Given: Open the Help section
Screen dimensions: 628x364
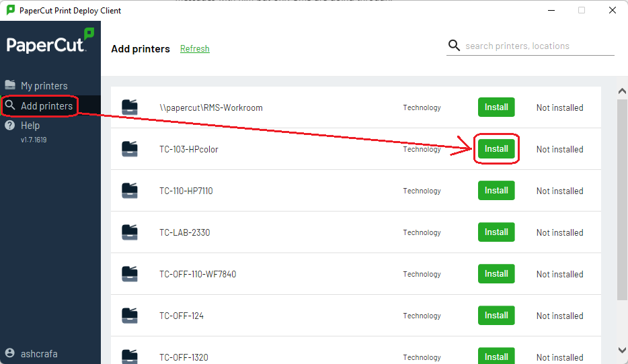Looking at the screenshot, I should click(30, 126).
